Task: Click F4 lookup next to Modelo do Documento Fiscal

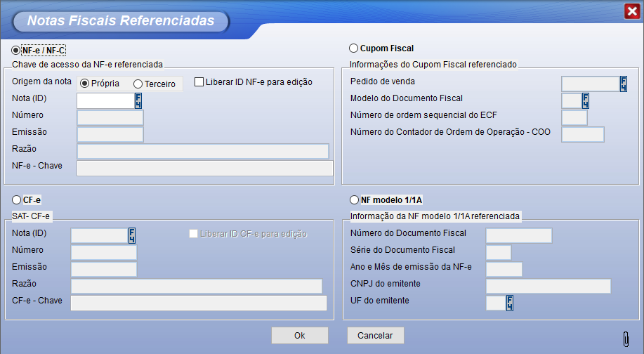Action: tap(586, 100)
